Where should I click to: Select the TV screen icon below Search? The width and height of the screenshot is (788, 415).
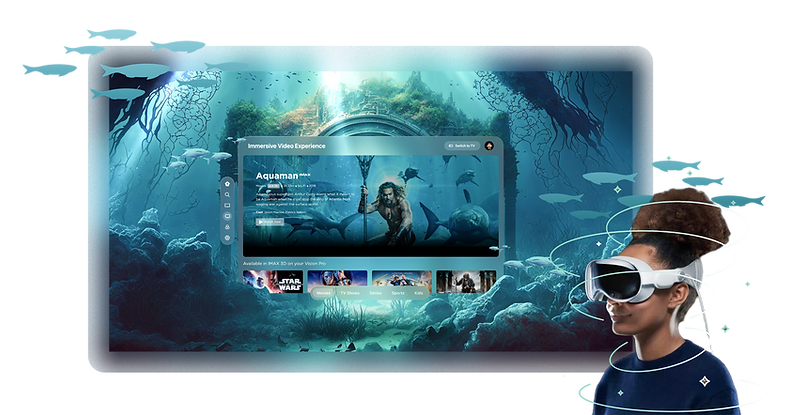[227, 205]
